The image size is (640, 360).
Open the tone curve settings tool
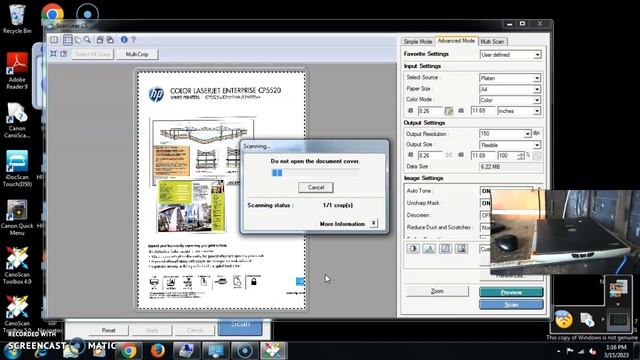445,249
